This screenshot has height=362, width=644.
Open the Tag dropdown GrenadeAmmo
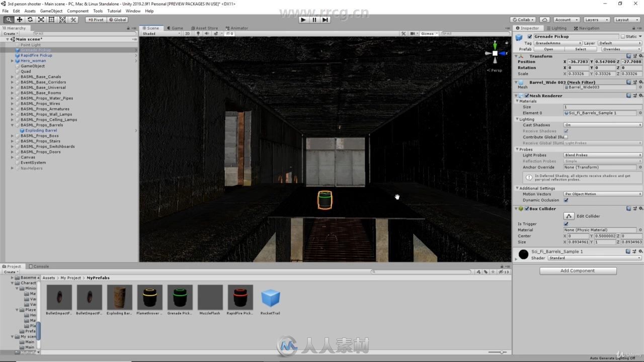[558, 43]
